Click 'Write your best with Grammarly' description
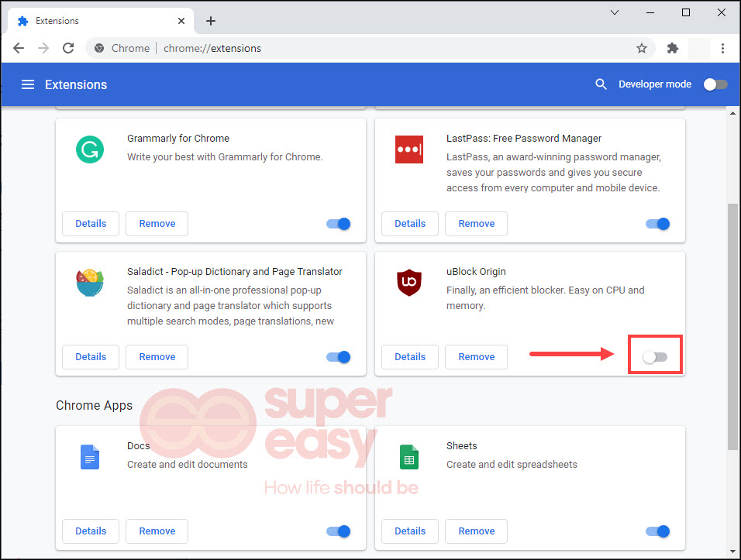This screenshot has height=560, width=741. point(225,156)
